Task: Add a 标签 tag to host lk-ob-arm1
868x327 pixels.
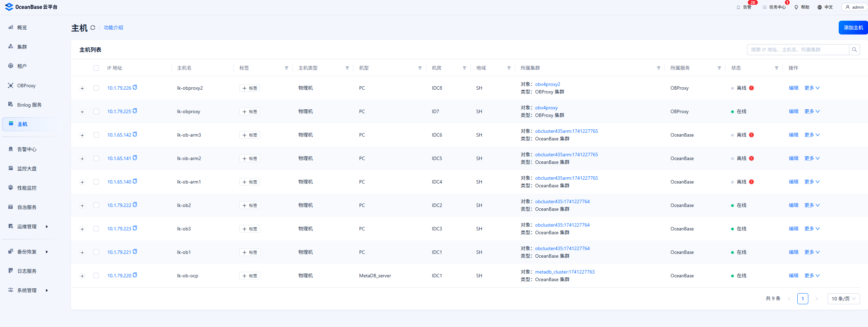Action: (x=250, y=182)
